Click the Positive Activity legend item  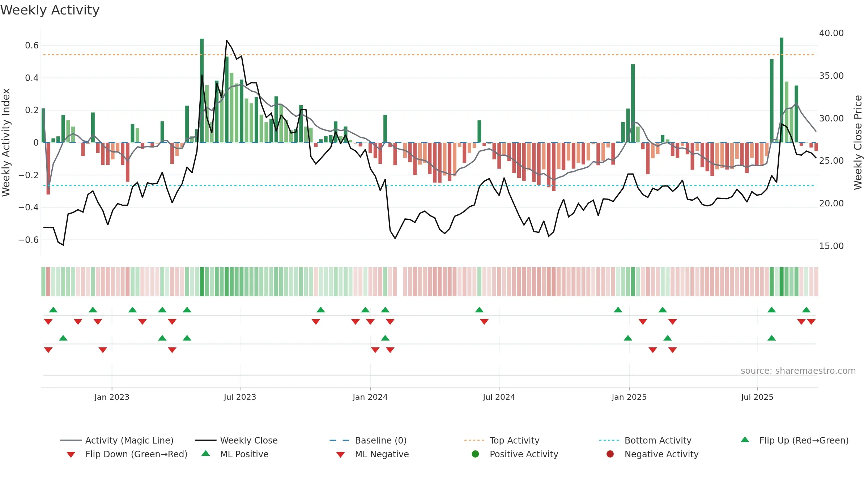click(x=515, y=454)
